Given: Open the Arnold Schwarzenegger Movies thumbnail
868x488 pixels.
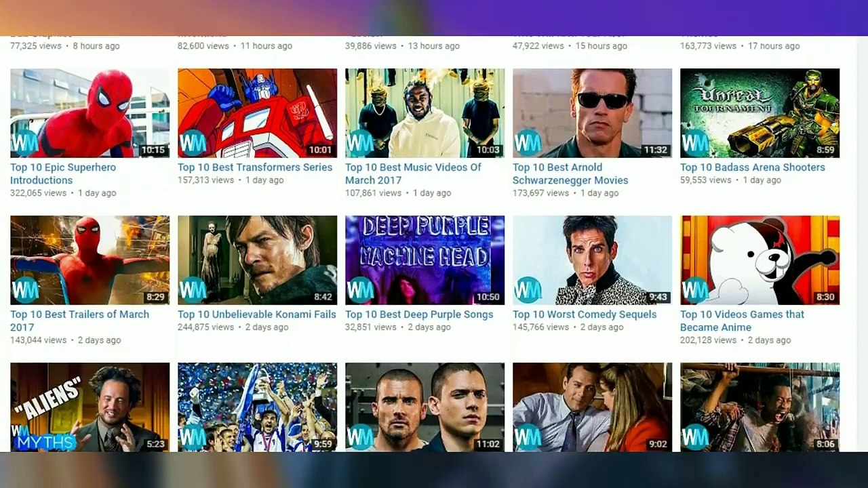Looking at the screenshot, I should point(592,113).
